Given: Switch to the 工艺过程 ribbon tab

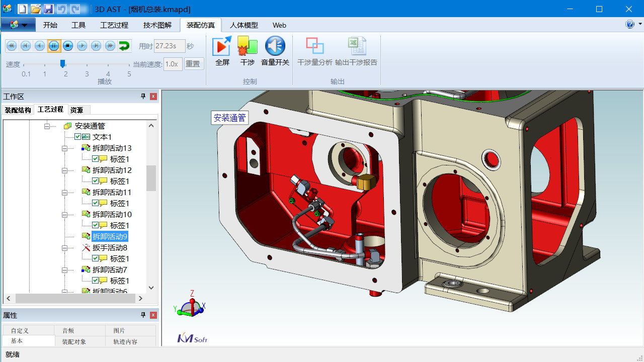Looking at the screenshot, I should click(x=114, y=25).
